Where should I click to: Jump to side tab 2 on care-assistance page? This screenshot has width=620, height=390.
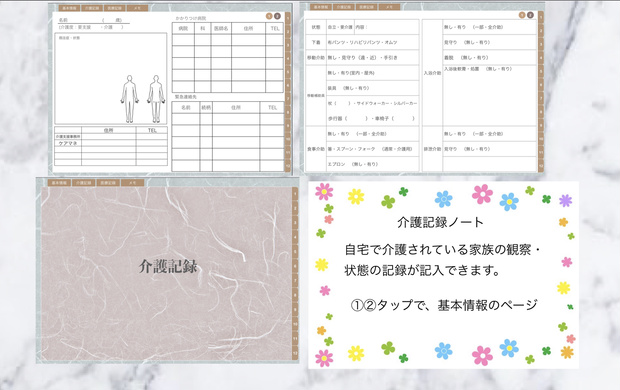coord(541,31)
